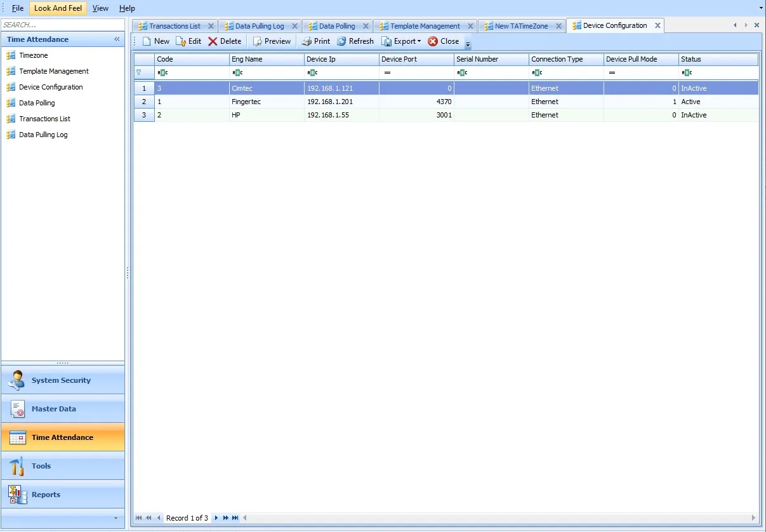Image resolution: width=766 pixels, height=532 pixels.
Task: Go to previous page navigator button
Action: pos(149,518)
